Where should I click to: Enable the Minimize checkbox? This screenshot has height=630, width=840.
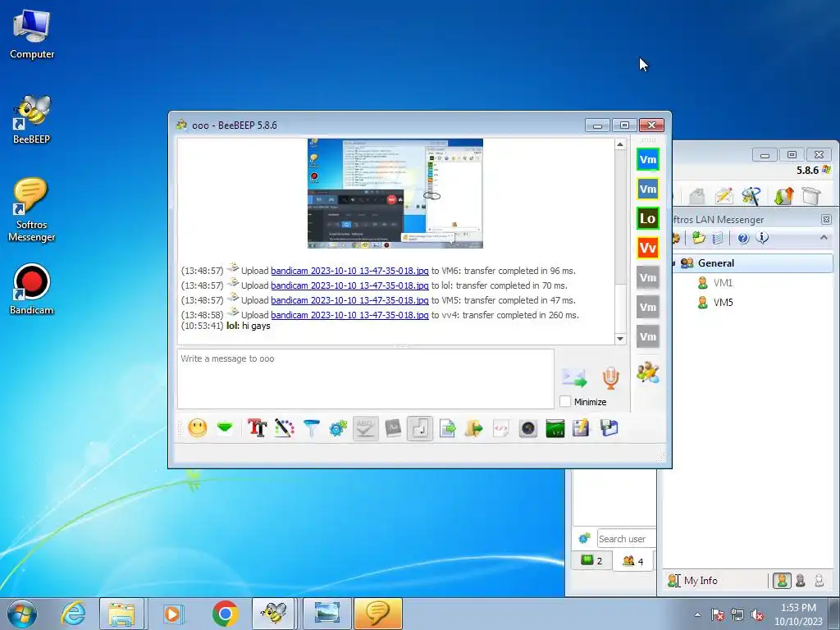(565, 401)
